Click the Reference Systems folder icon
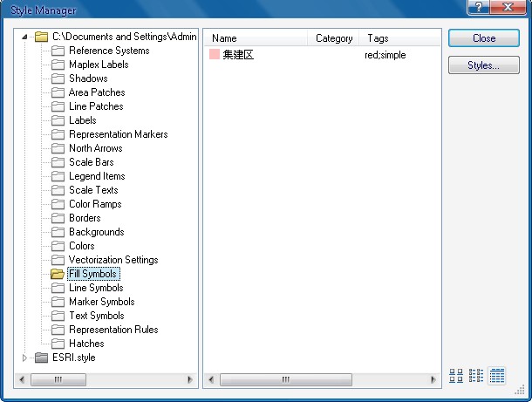Screen dimensions: 532x402 tap(58, 51)
